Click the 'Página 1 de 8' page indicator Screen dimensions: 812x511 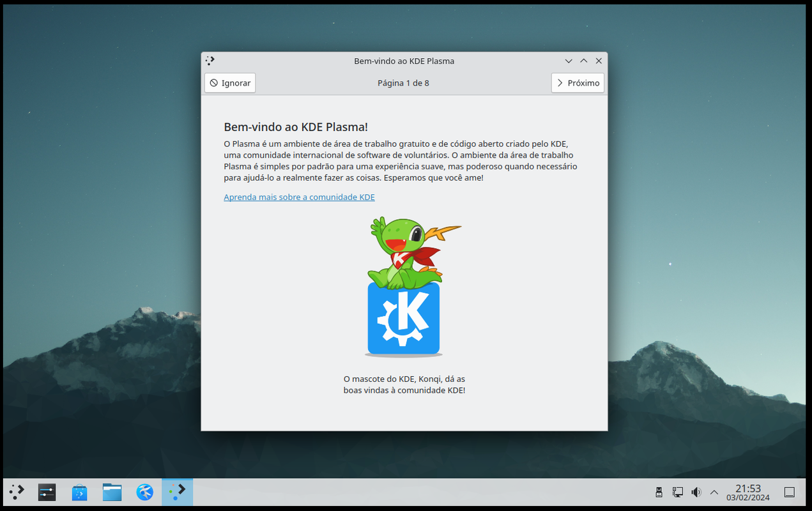[x=403, y=83]
